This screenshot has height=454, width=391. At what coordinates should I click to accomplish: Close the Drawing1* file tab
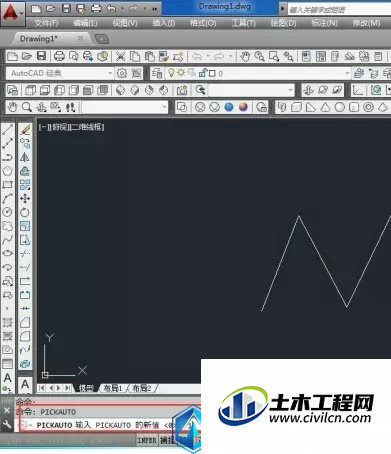click(x=80, y=38)
